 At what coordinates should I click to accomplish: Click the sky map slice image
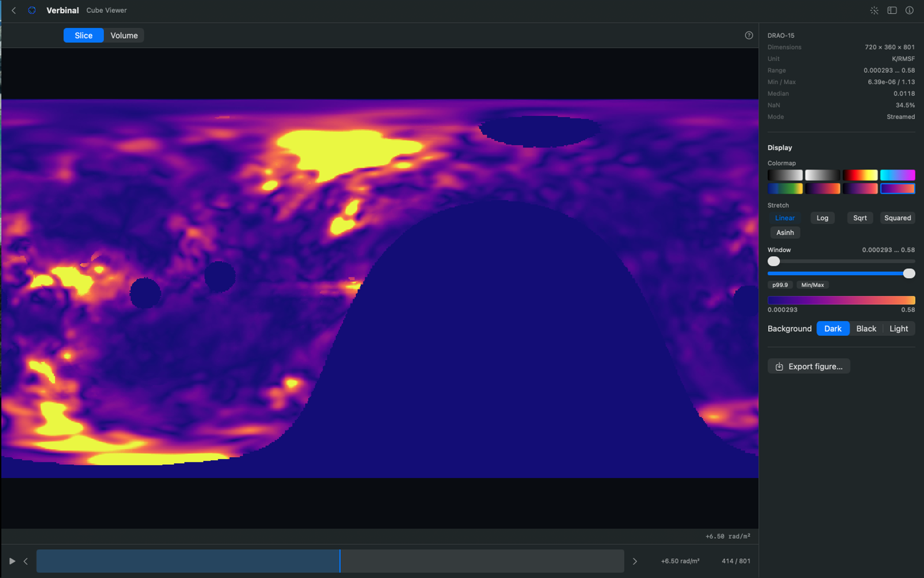379,288
